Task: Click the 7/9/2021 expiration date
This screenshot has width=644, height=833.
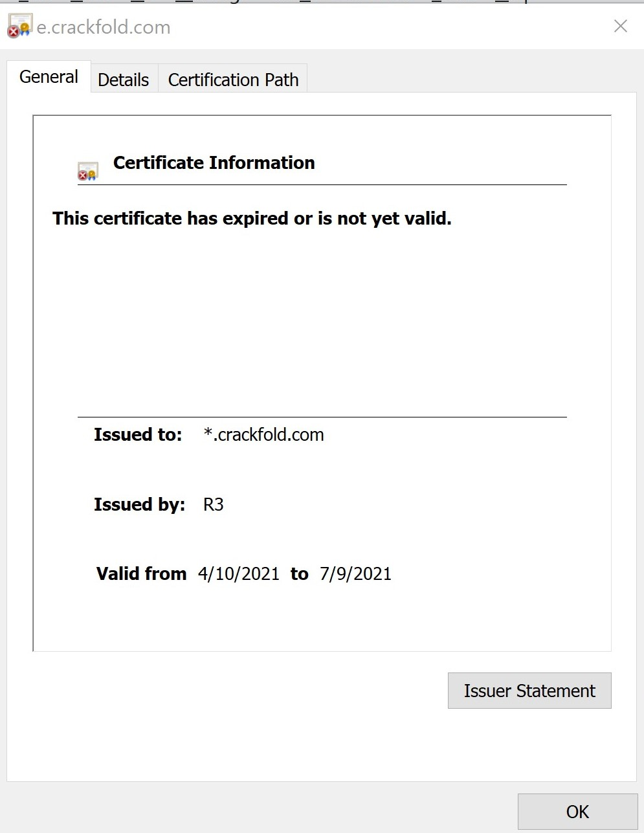Action: coord(355,573)
